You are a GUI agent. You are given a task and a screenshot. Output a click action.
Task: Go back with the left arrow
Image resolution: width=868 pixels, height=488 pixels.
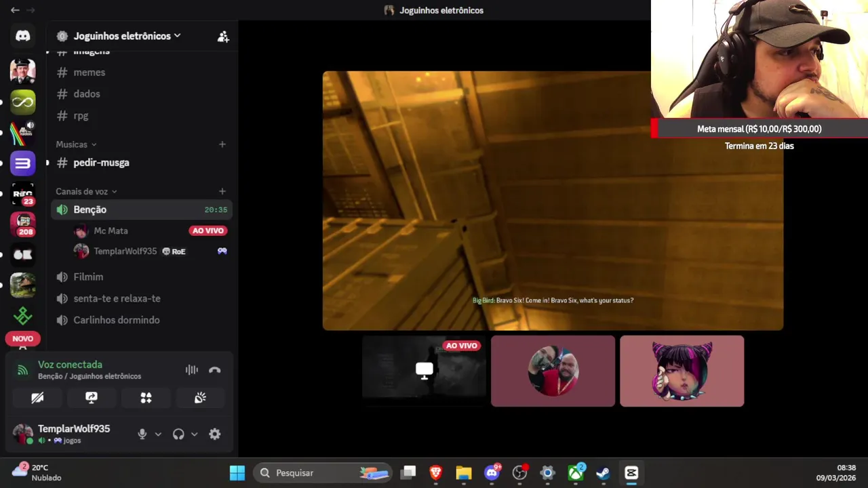coord(15,10)
